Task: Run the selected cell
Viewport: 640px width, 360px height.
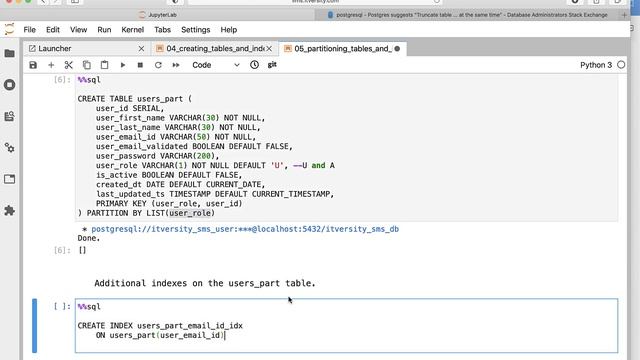Action: [122, 65]
